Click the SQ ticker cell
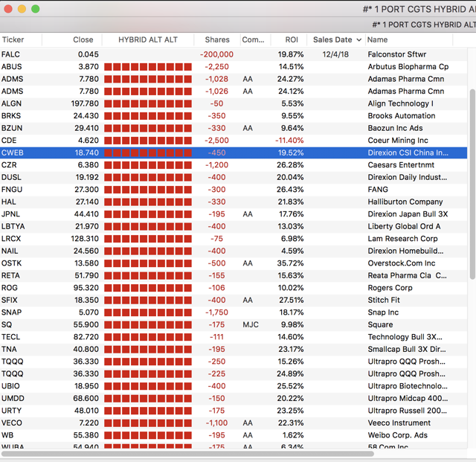 tap(7, 324)
